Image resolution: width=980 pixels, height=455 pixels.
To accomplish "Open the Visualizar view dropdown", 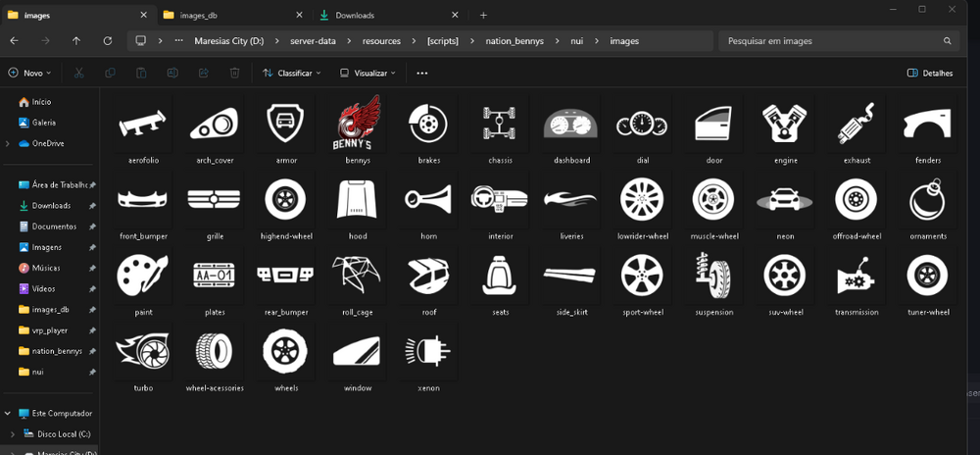I will click(x=368, y=73).
